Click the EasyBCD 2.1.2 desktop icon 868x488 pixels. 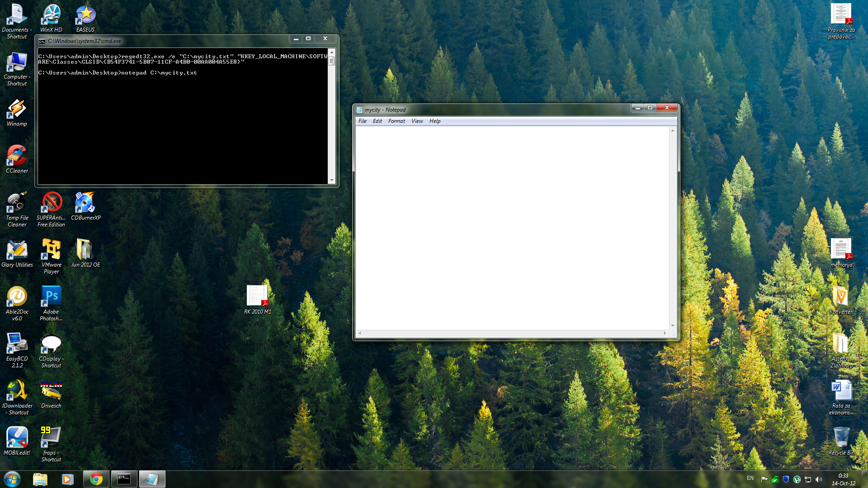click(17, 344)
